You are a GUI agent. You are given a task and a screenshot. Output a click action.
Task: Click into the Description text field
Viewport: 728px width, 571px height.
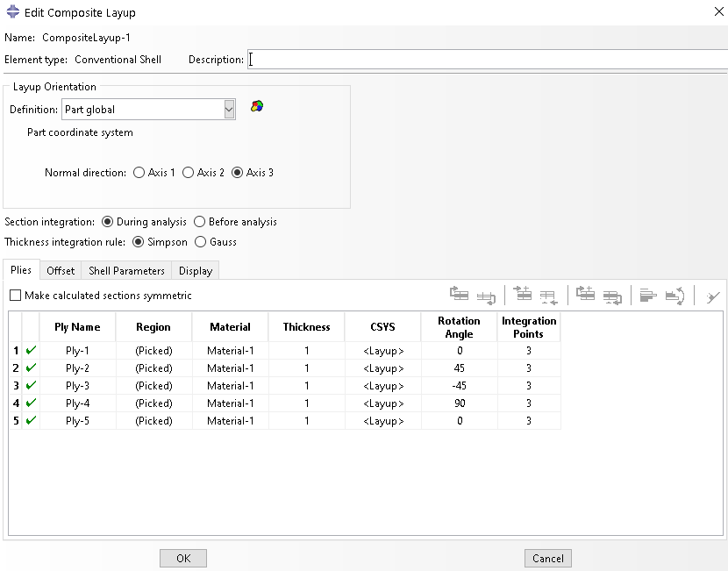(487, 60)
